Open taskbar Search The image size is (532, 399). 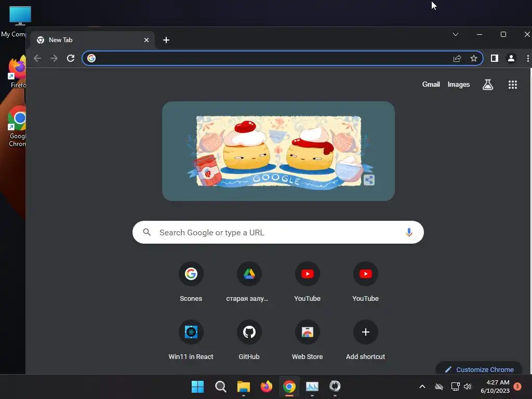220,387
